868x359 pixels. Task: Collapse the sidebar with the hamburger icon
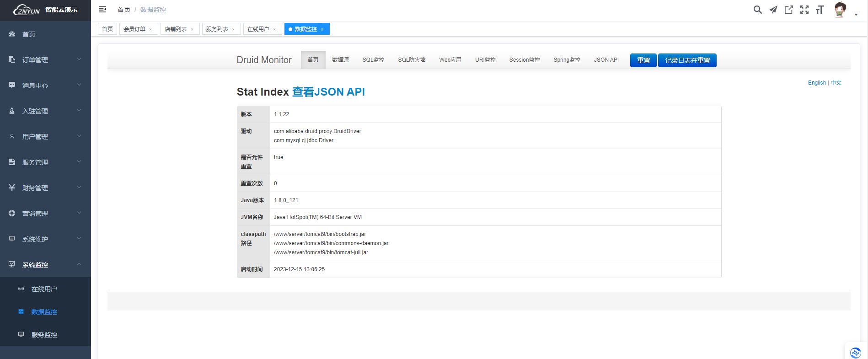pyautogui.click(x=102, y=10)
